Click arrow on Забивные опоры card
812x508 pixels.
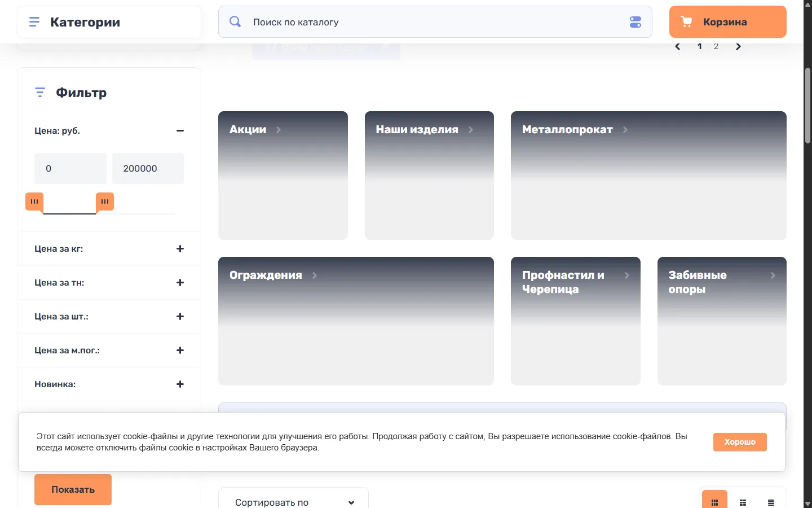pyautogui.click(x=773, y=275)
